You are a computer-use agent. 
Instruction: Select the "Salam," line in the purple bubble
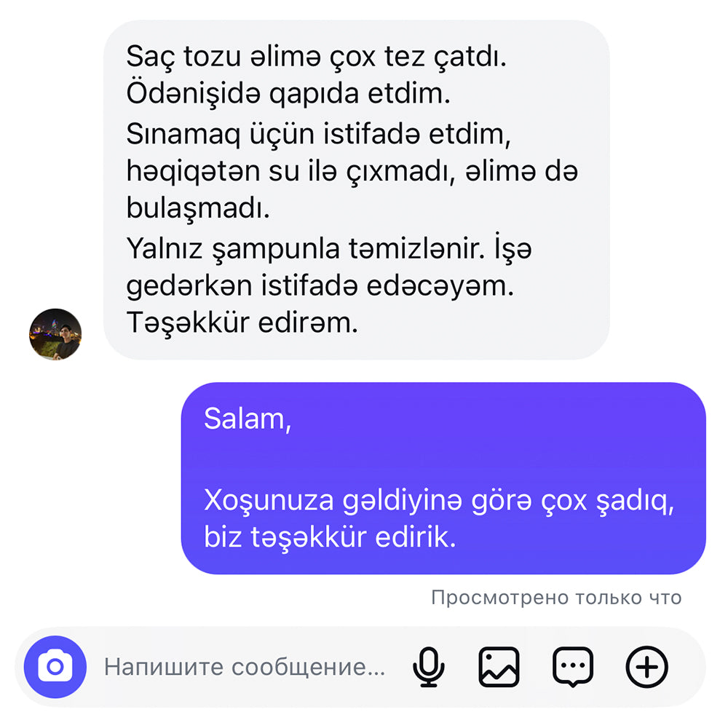click(248, 419)
